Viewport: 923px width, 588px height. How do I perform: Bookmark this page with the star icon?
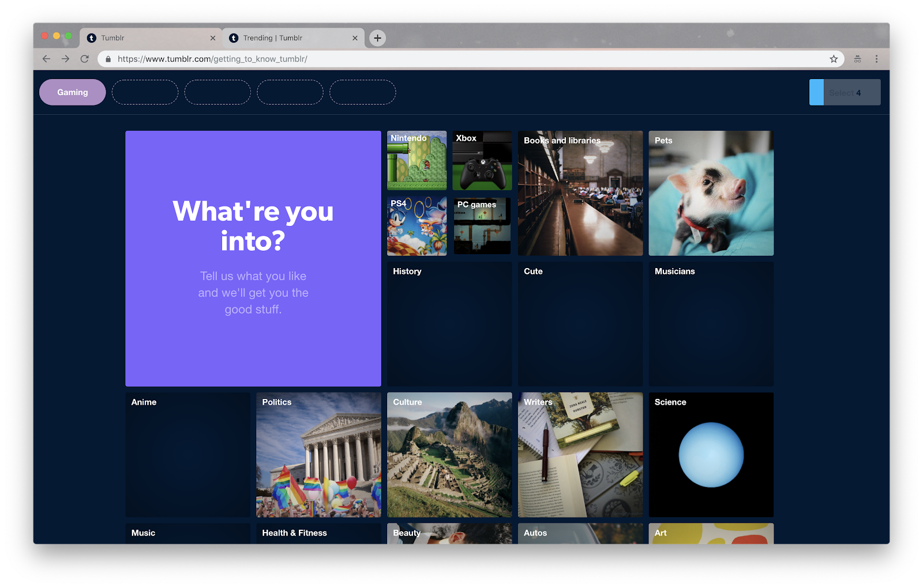834,59
